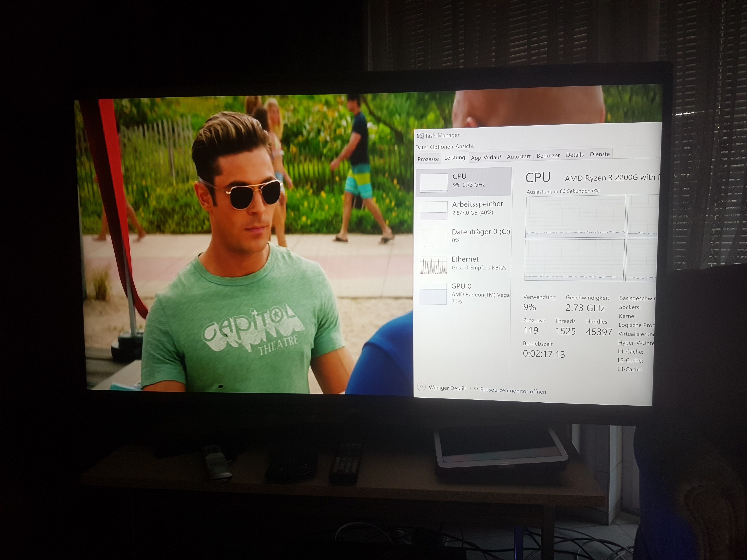Click the Geschwindigkeit value 2.73 GHz

(x=585, y=308)
